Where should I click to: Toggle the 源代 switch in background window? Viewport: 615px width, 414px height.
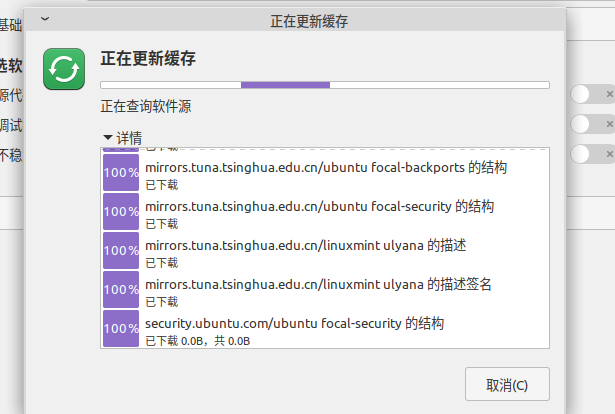coord(592,94)
